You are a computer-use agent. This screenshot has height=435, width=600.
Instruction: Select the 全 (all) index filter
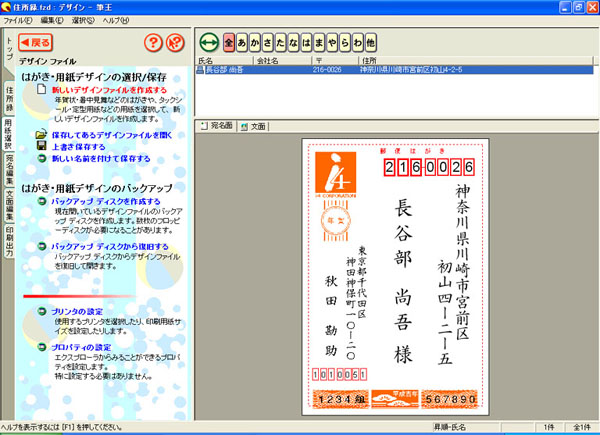click(229, 43)
